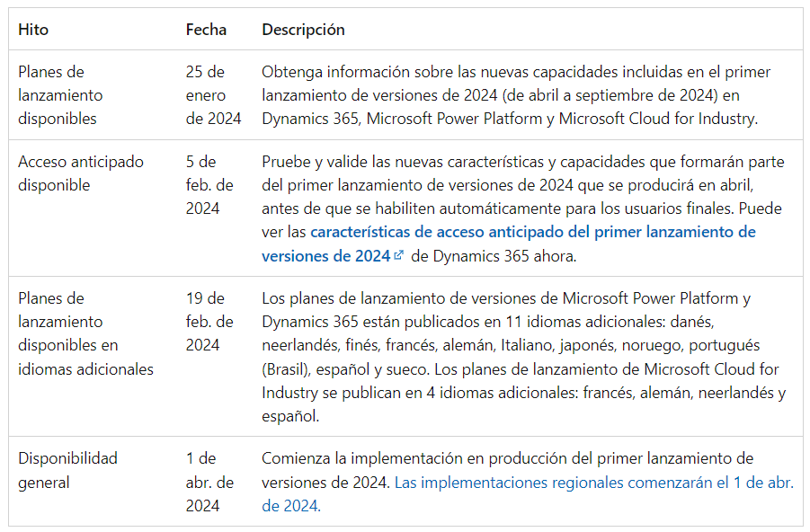810x532 pixels.
Task: Click the 'Hito' column header
Action: pyautogui.click(x=33, y=30)
